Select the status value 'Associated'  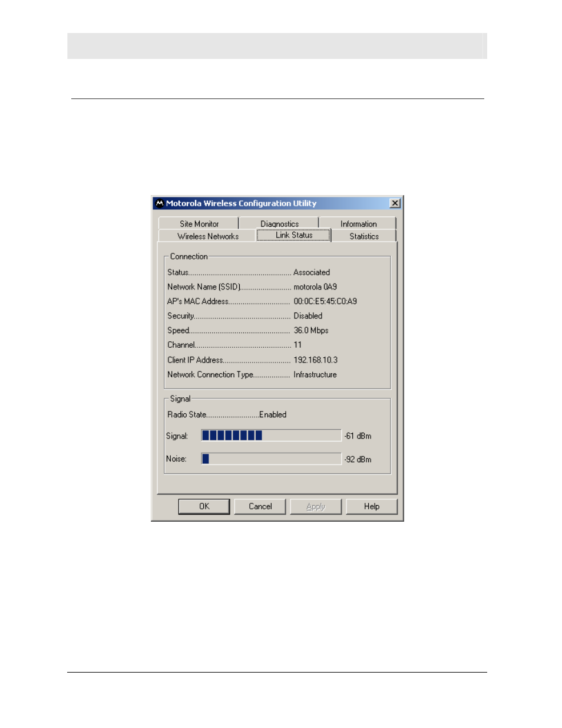(312, 272)
